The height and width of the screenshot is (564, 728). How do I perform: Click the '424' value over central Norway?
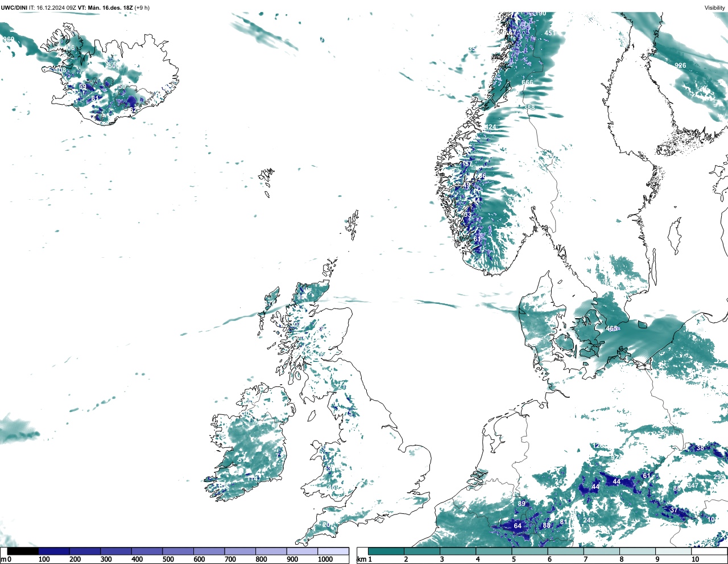pos(490,127)
